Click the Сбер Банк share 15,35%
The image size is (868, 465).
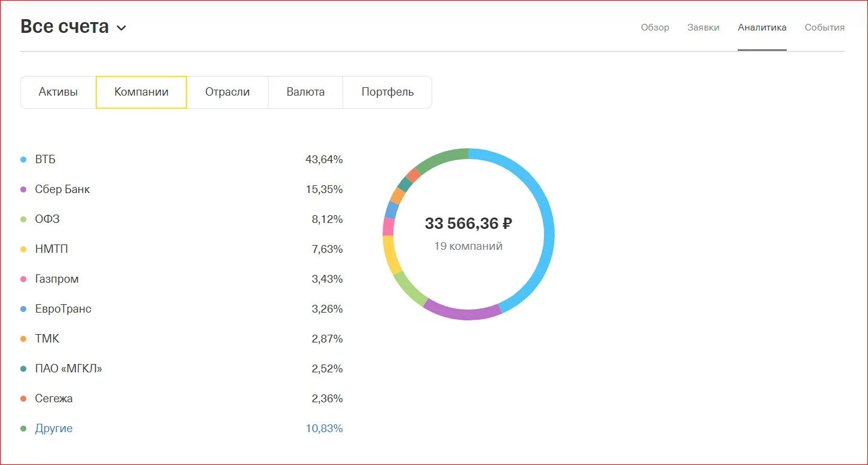324,189
